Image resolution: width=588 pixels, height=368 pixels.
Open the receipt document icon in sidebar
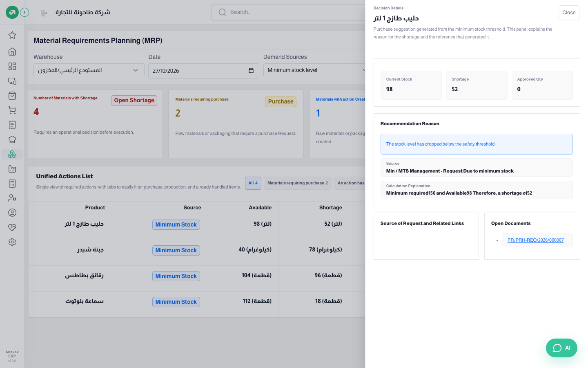click(12, 125)
